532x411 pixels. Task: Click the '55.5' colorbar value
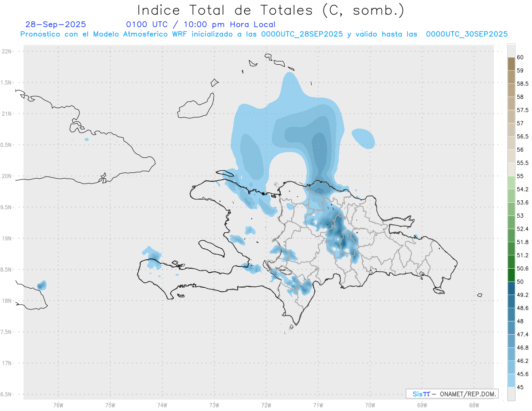point(522,163)
